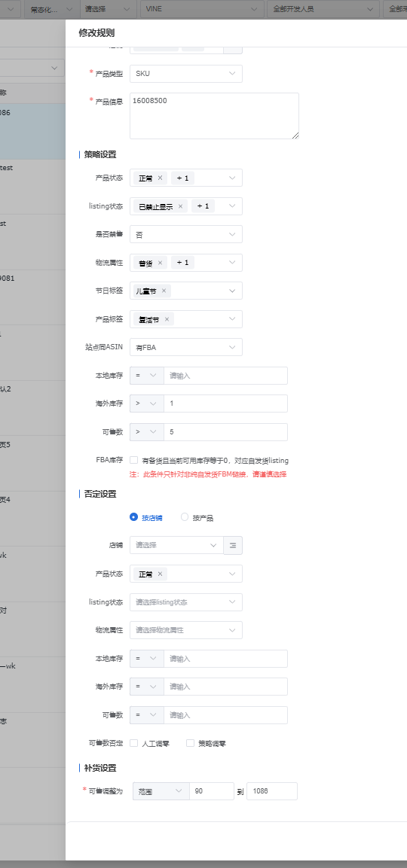The height and width of the screenshot is (868, 407).
Task: Check the 人工调零 checkbox
Action: 133,743
